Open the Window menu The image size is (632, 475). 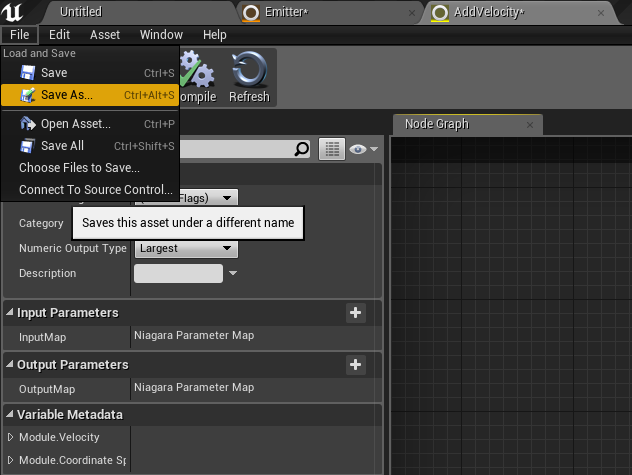coord(161,35)
